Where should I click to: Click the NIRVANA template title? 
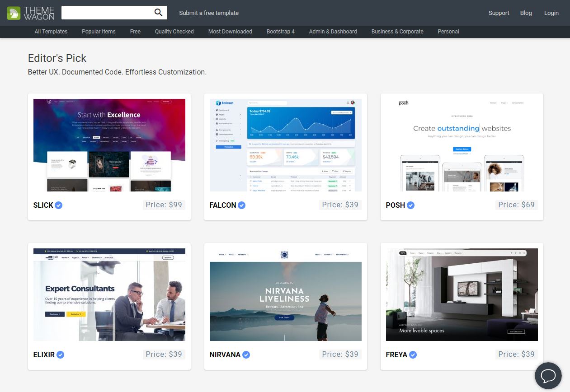coord(225,355)
